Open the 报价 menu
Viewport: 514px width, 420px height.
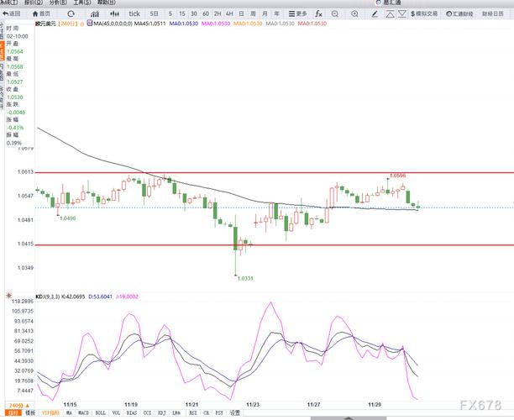coord(34,3)
